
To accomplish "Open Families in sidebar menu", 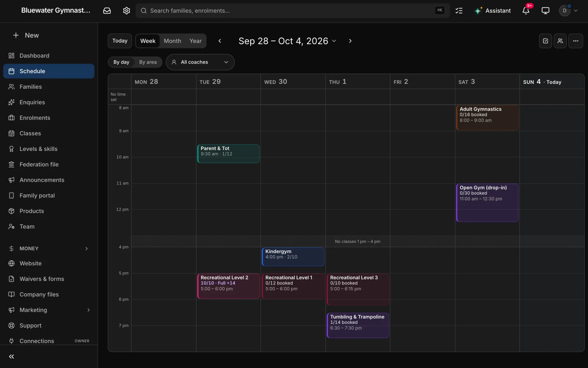I will coord(49,86).
